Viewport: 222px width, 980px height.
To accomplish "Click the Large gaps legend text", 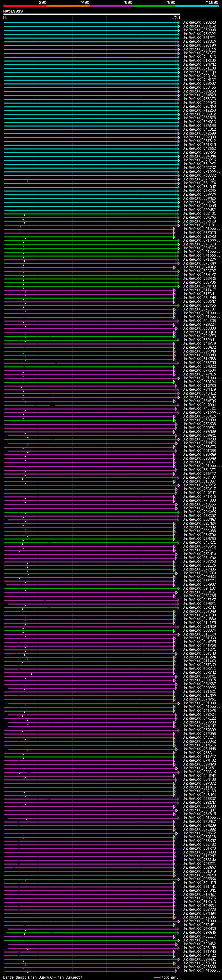I will [15, 977].
